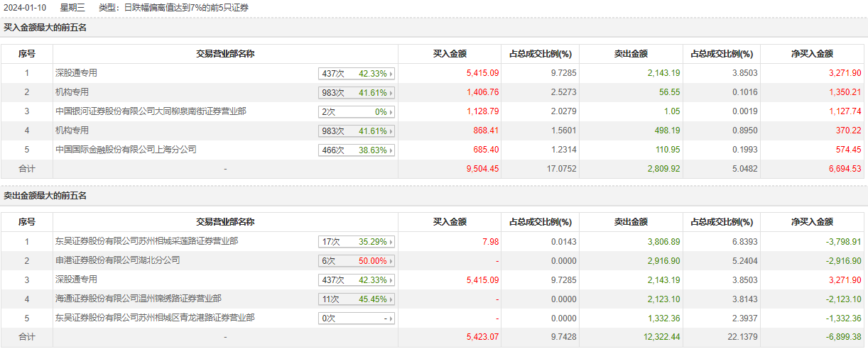Expand the 437次 42.33% box in buy table

pyautogui.click(x=356, y=74)
